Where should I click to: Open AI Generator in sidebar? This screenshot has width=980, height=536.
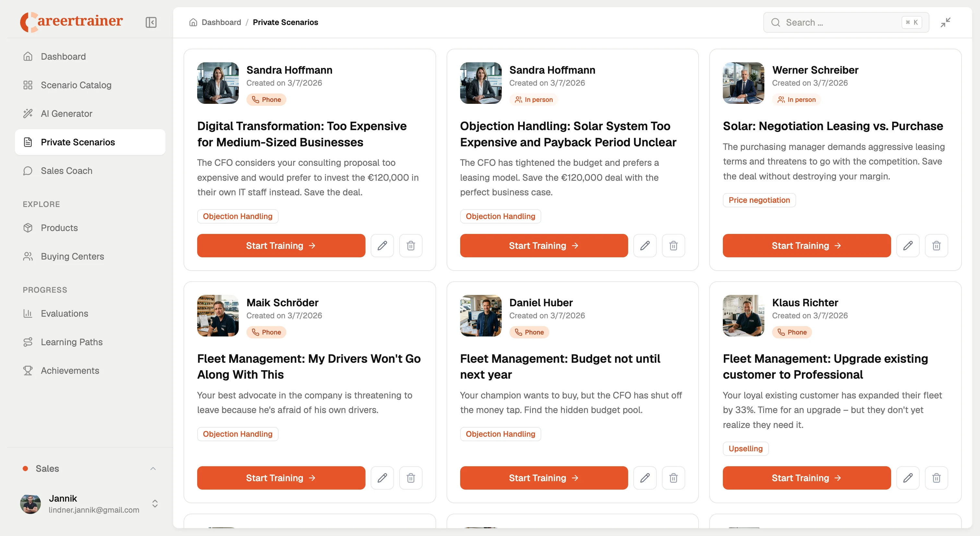pos(90,114)
